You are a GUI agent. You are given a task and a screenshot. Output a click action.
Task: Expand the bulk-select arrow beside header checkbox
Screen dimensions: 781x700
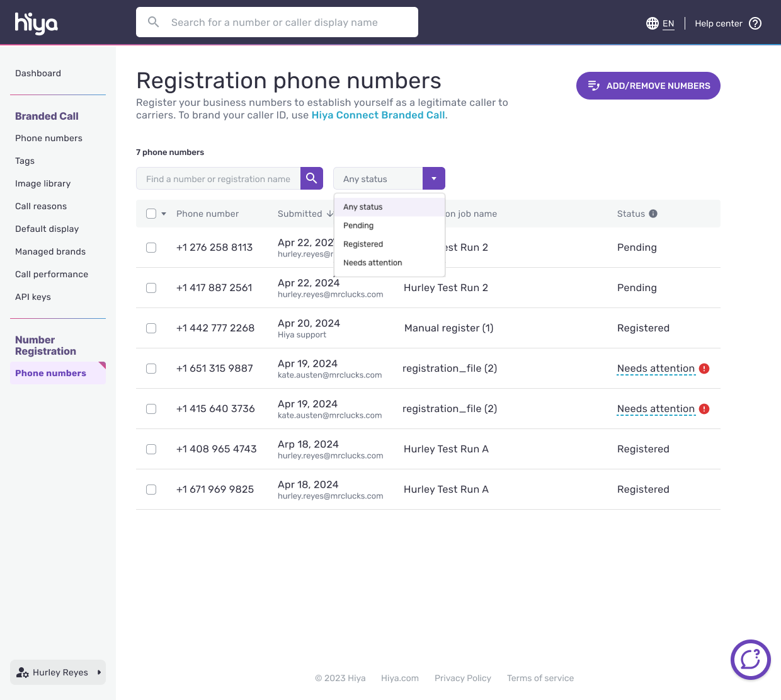click(164, 214)
